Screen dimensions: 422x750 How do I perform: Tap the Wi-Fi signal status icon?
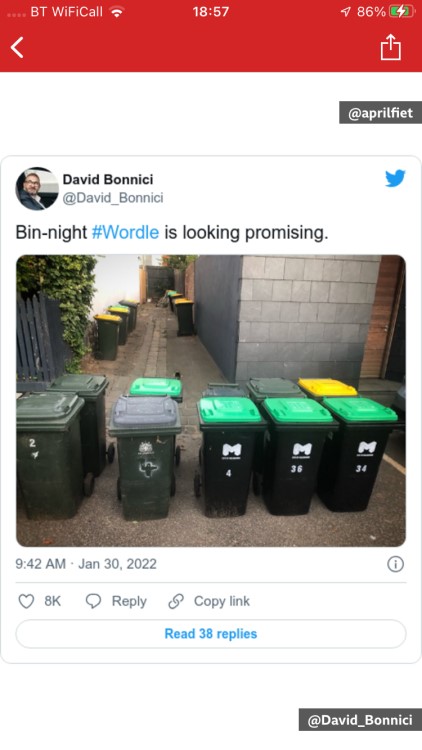[116, 11]
